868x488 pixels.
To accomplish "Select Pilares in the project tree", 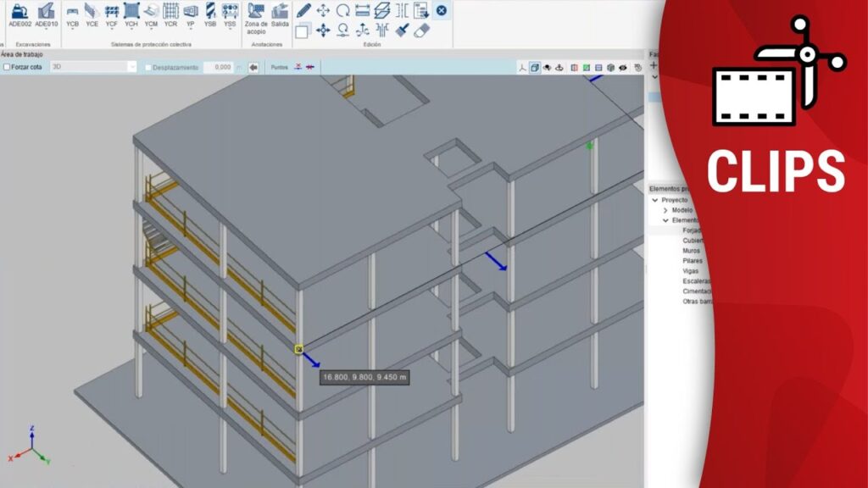I will point(692,261).
